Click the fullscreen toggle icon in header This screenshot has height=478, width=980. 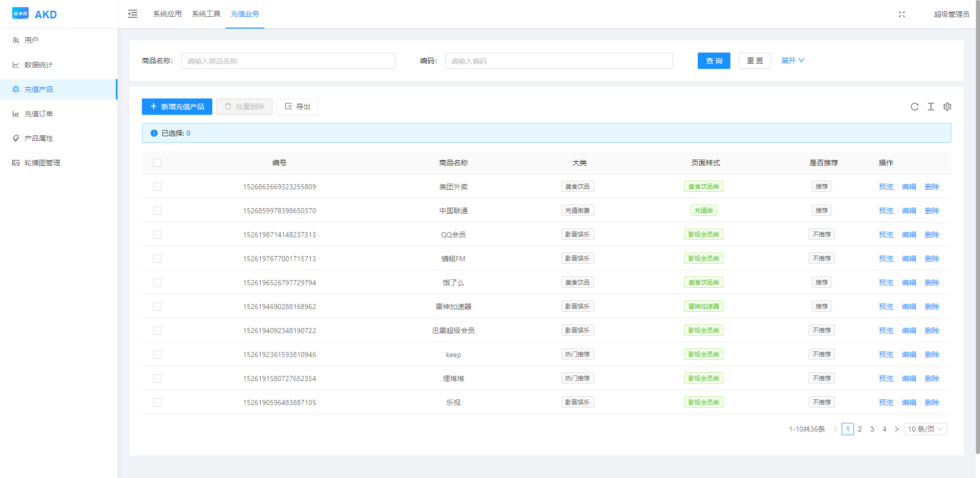tap(902, 14)
